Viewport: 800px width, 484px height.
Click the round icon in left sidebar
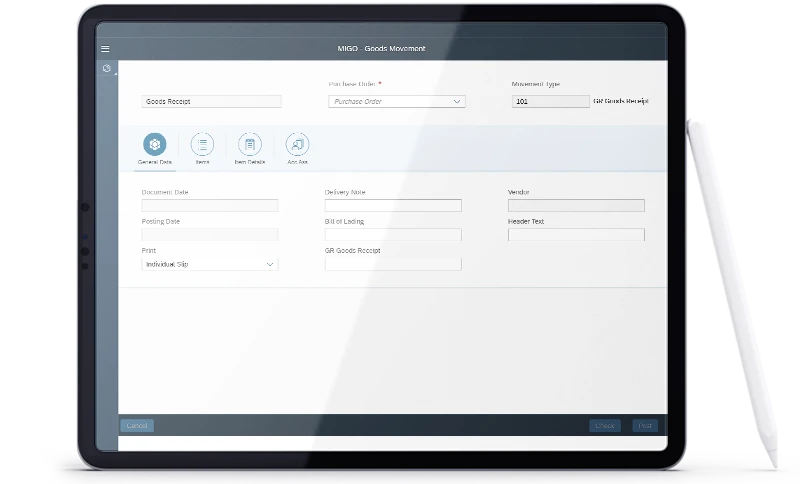(x=107, y=68)
